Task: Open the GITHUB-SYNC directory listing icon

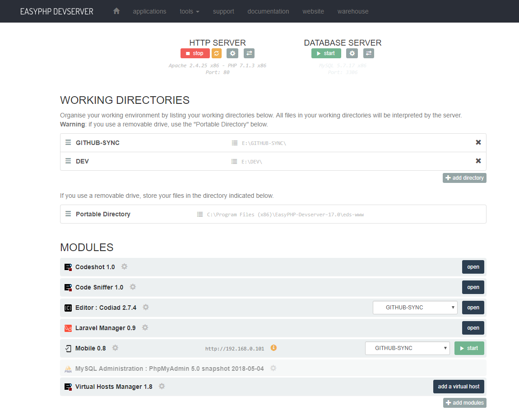Action: pos(235,143)
